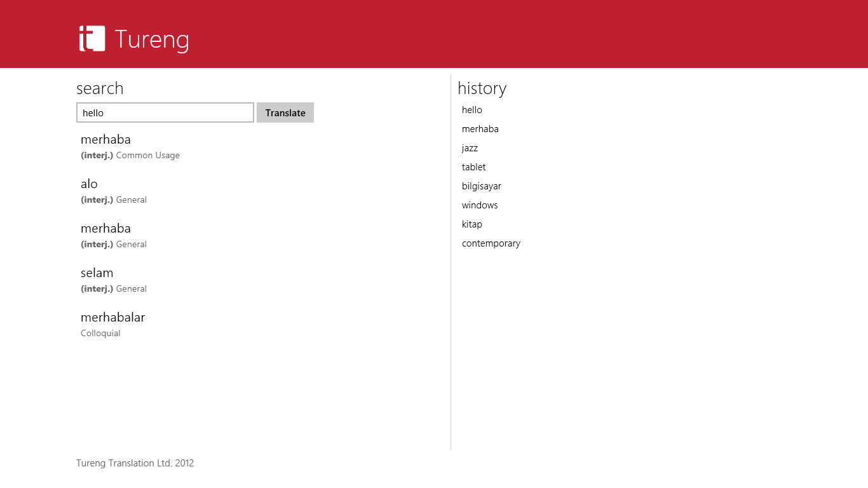Click the Tureng Translation Ltd. 2012 footer
Image resolution: width=868 pixels, height=488 pixels.
(135, 463)
